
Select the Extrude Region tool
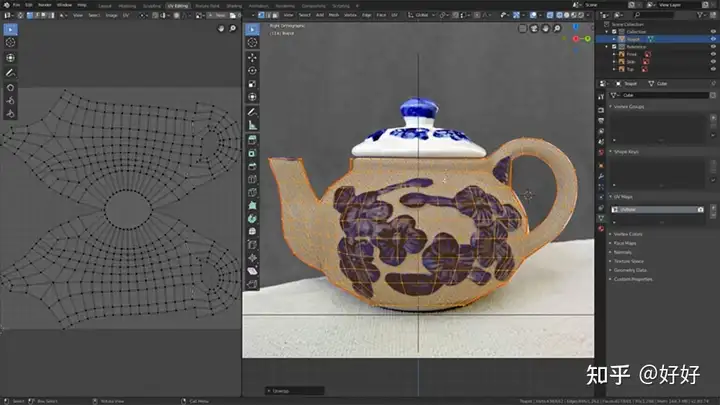252,140
